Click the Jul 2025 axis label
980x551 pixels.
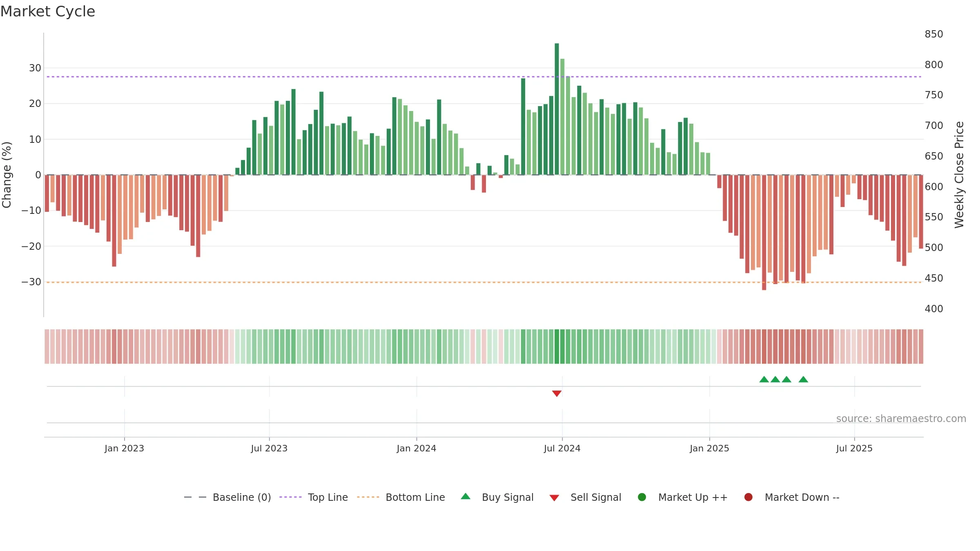point(854,448)
